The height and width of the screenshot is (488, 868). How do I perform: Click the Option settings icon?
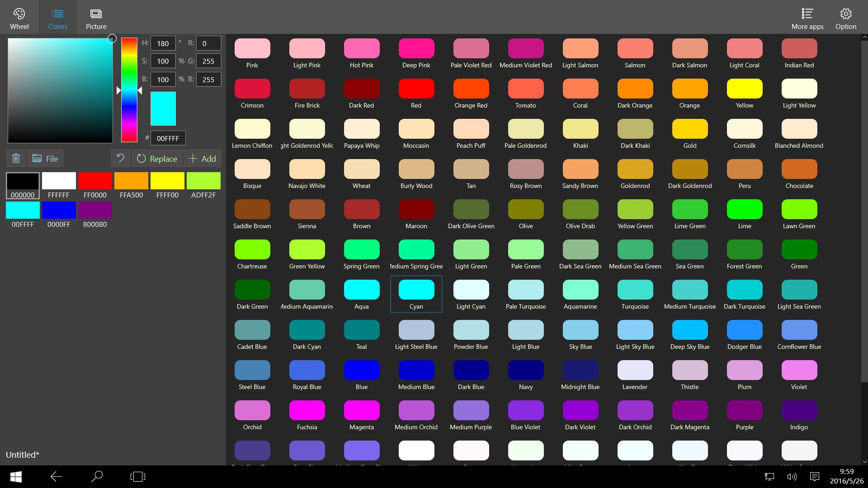tap(847, 13)
